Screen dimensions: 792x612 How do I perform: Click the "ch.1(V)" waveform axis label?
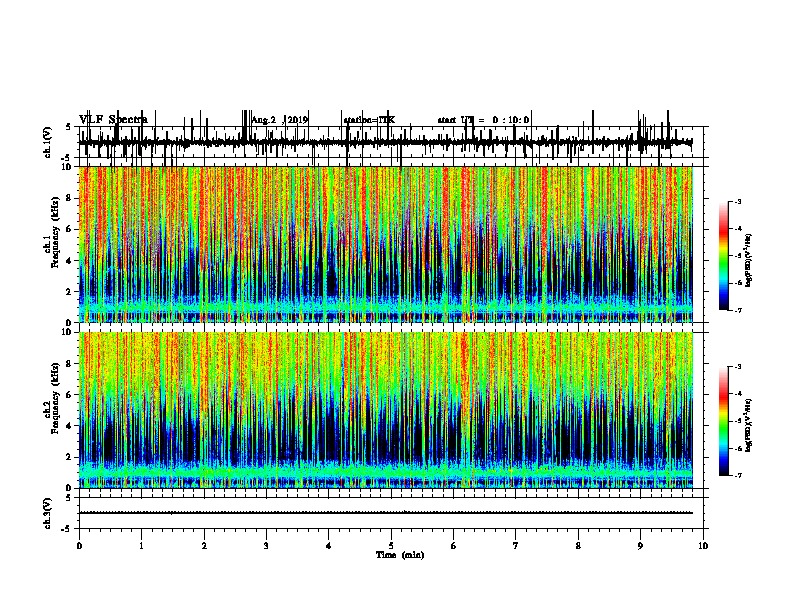pos(47,142)
